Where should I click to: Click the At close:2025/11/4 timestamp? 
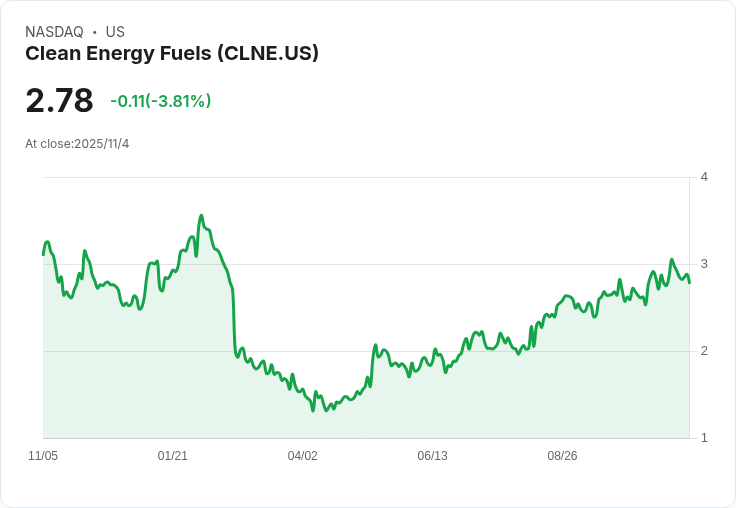(x=77, y=144)
